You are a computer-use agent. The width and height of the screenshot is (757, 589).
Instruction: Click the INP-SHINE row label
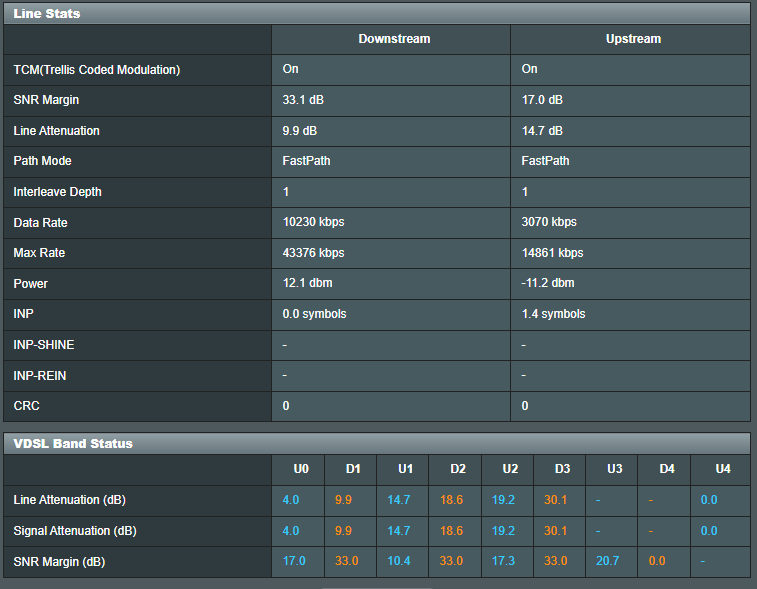[x=44, y=345]
